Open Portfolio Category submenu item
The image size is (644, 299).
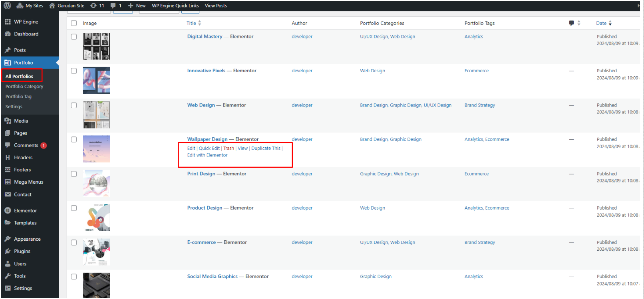(x=24, y=87)
